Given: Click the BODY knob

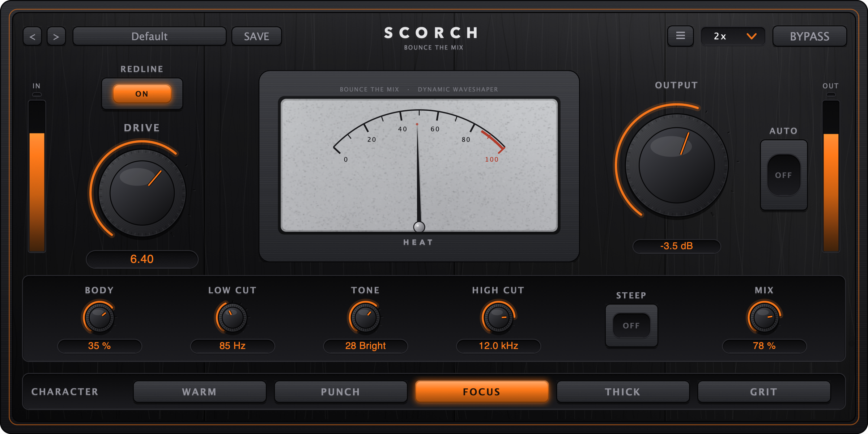Looking at the screenshot, I should point(99,318).
